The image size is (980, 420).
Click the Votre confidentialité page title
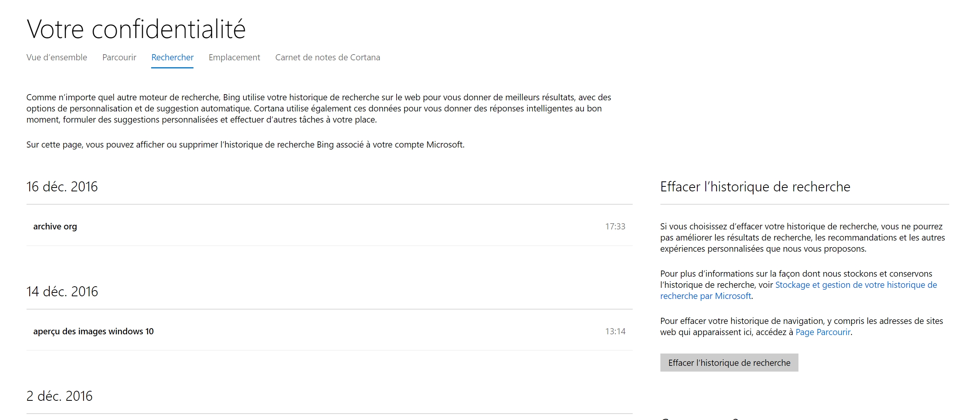click(x=136, y=29)
